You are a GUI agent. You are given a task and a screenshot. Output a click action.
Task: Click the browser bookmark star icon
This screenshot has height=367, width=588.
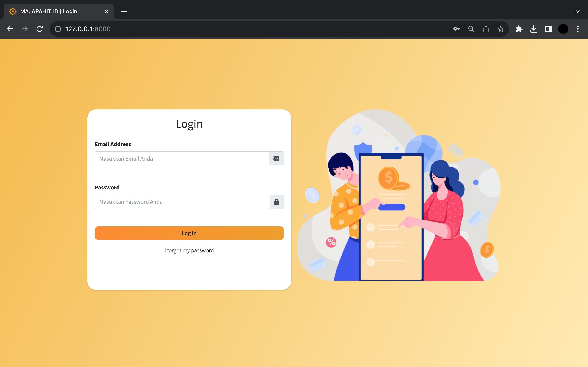(x=501, y=29)
